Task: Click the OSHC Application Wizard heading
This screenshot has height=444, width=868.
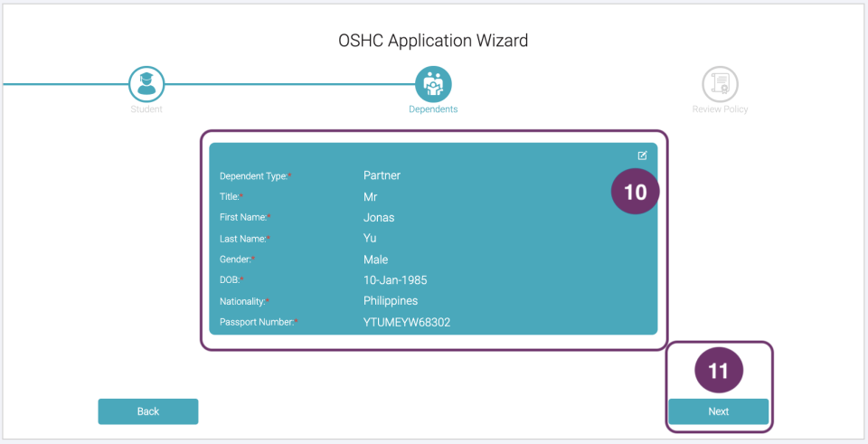Action: tap(433, 41)
